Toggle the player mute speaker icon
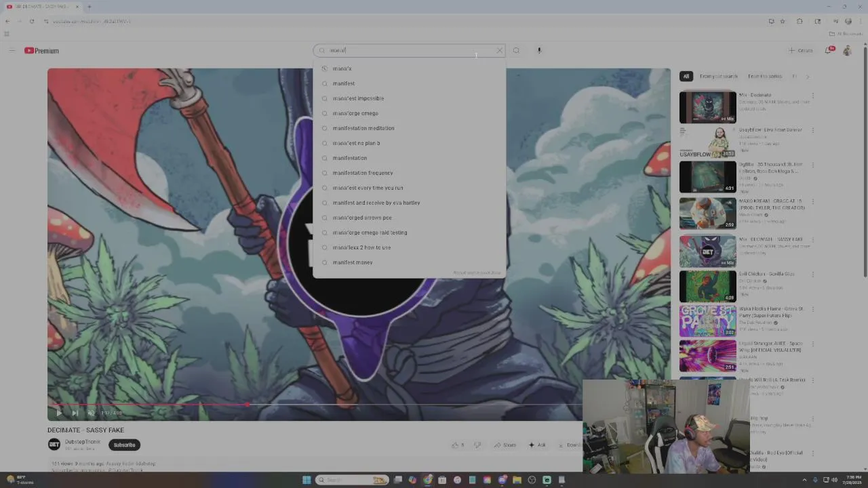Viewport: 868px width, 488px height. [x=91, y=413]
